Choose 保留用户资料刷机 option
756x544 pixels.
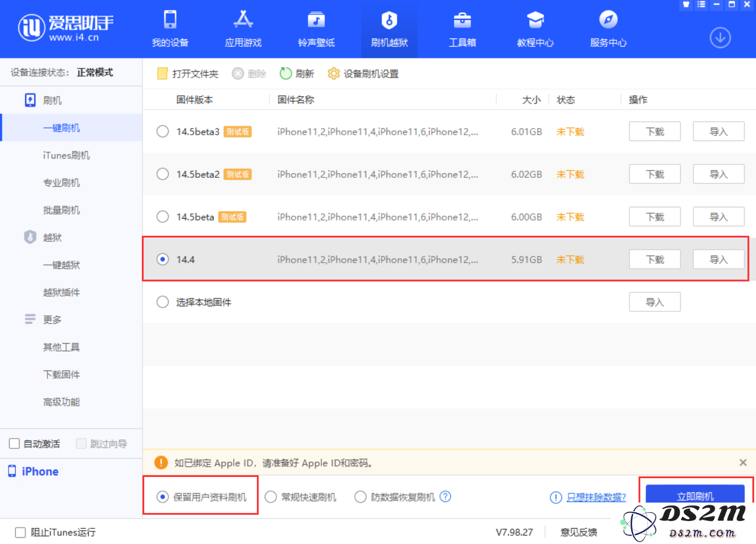coord(201,497)
